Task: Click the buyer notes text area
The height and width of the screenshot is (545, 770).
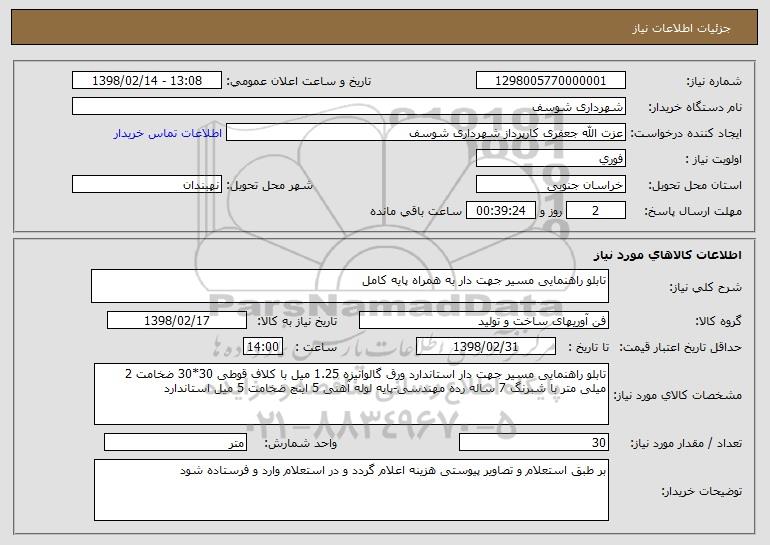Action: [351, 490]
